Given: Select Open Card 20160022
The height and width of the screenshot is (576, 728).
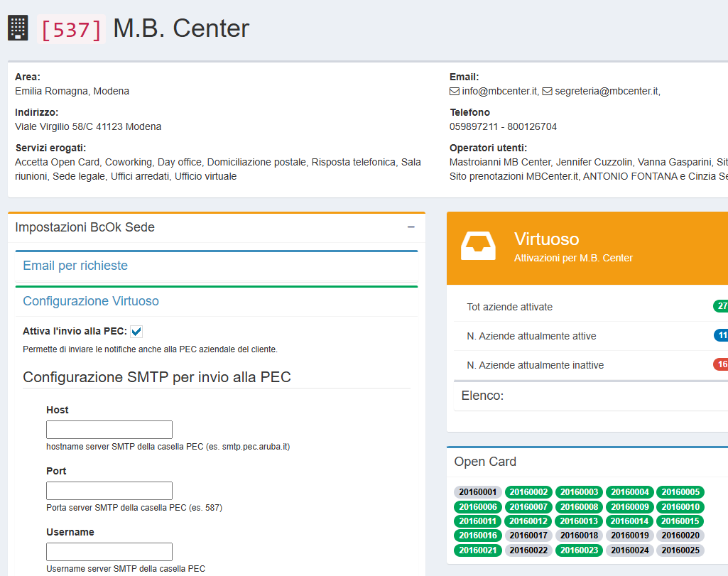Looking at the screenshot, I should (528, 550).
